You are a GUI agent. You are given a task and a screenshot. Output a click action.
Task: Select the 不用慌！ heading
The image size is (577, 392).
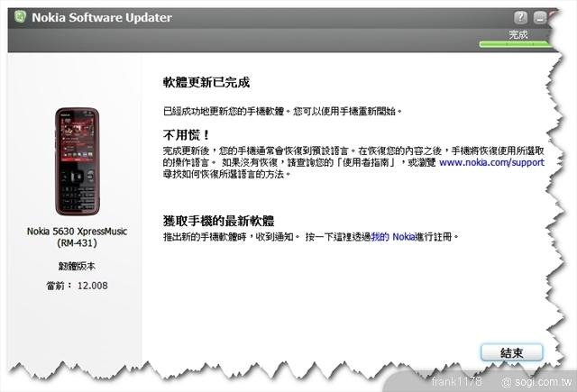(x=186, y=135)
